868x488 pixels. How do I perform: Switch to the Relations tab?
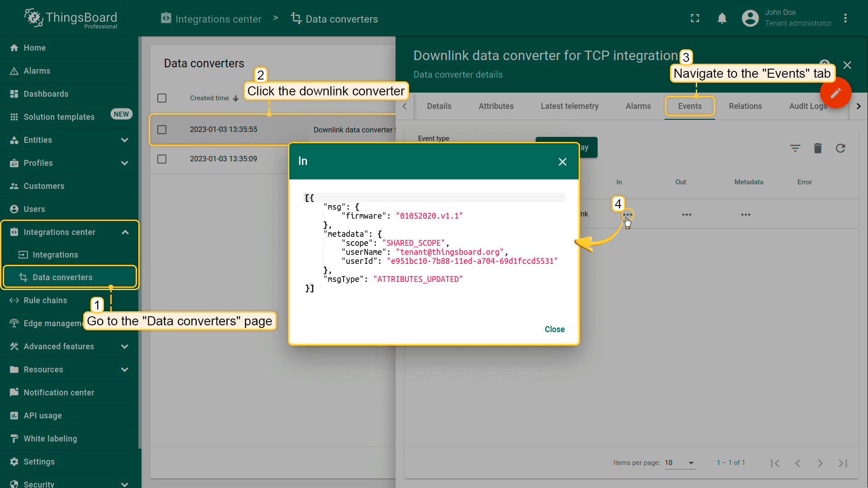tap(745, 106)
